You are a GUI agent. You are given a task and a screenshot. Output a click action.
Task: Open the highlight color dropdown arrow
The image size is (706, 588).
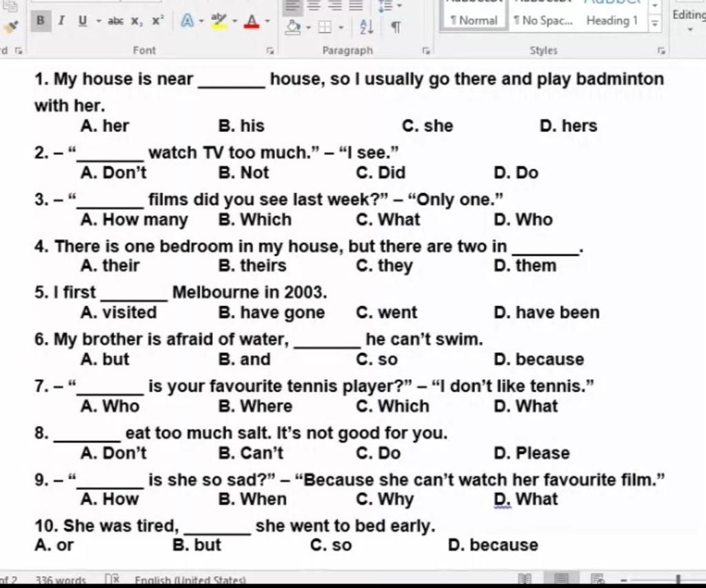tap(234, 21)
